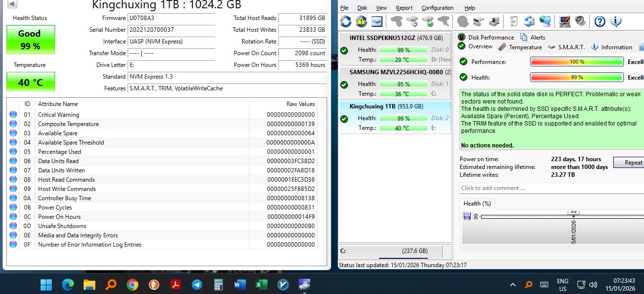The width and height of the screenshot is (644, 294).
Task: Click the floppy save icon on Health graph
Action: click(x=467, y=216)
